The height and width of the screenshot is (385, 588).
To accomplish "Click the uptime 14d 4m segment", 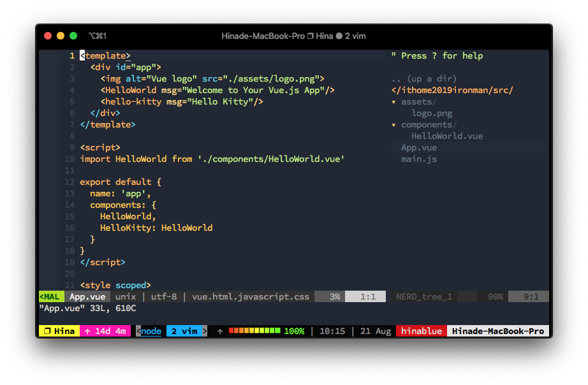I will [110, 331].
